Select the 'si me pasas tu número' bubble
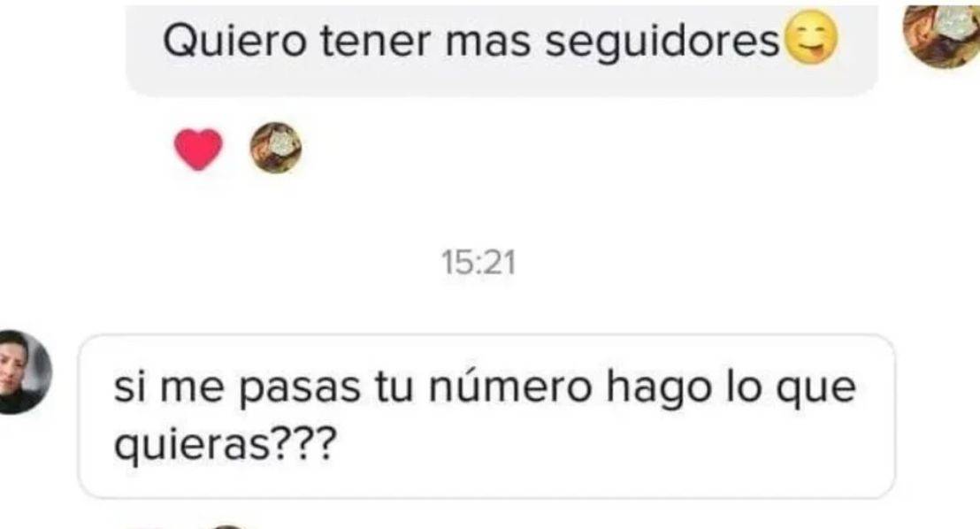The height and width of the screenshot is (529, 980). pos(486,416)
